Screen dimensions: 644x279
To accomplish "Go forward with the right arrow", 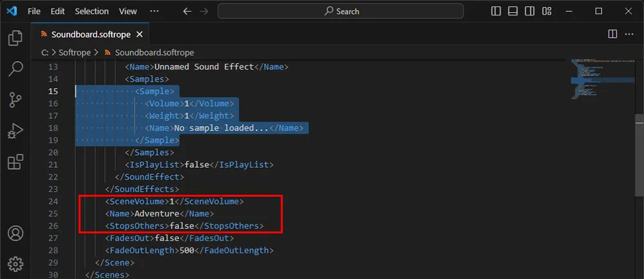I will 204,12.
